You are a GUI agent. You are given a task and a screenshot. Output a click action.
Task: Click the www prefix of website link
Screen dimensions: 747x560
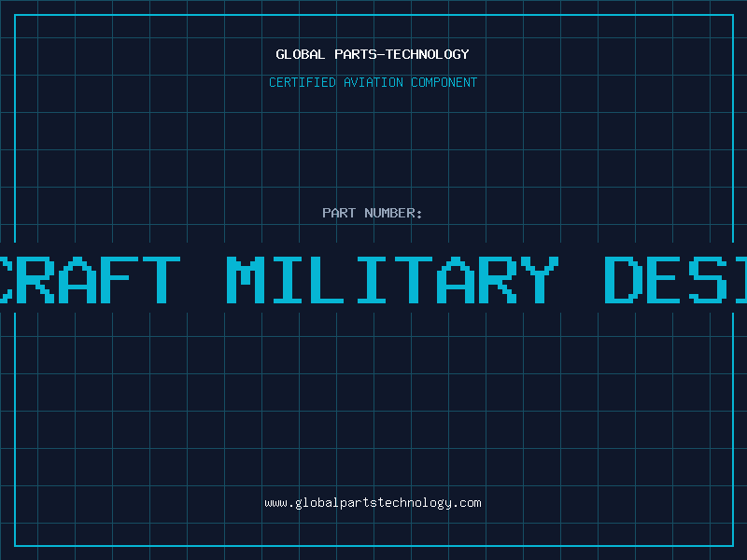(276, 503)
